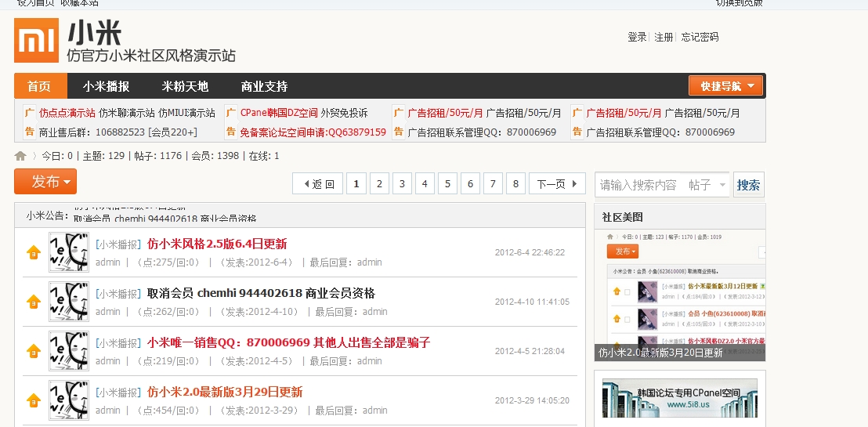The height and width of the screenshot is (427, 868).
Task: Click [小米播报] tag on 取消会员 chemhi thread
Action: click(x=118, y=294)
